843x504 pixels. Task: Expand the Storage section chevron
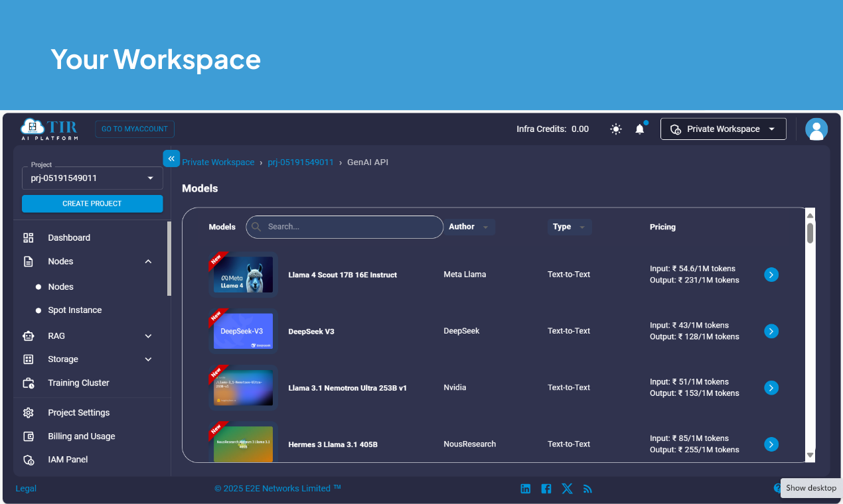pyautogui.click(x=148, y=359)
